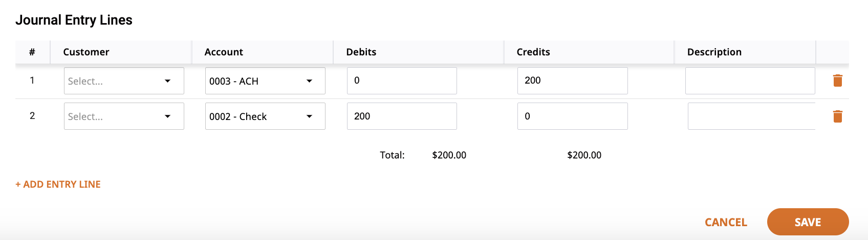Click the Debits field in row 1

tap(402, 81)
